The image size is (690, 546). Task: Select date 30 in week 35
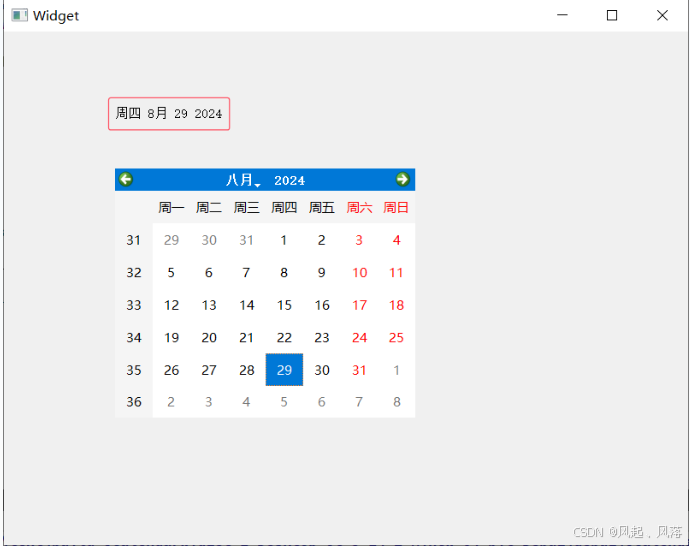coord(322,370)
